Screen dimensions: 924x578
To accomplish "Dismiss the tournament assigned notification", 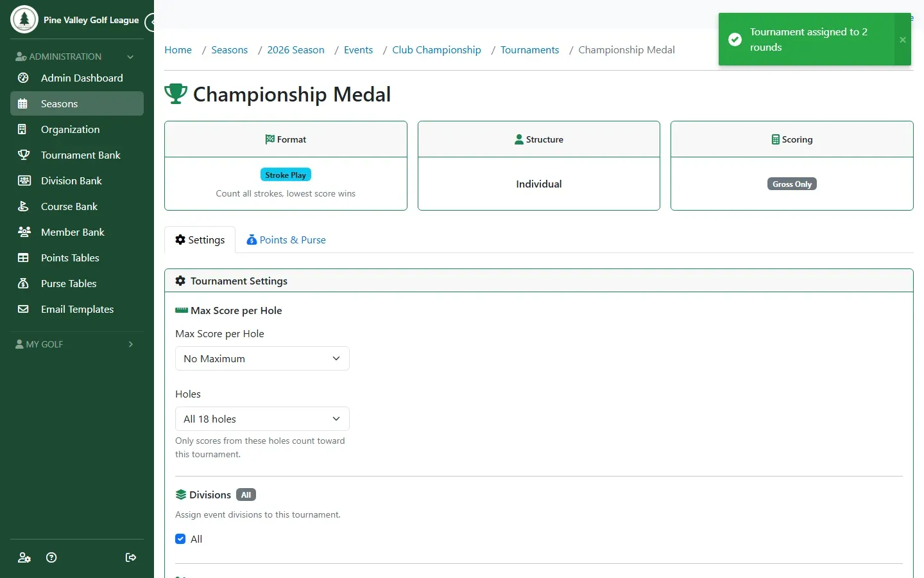I will point(903,40).
